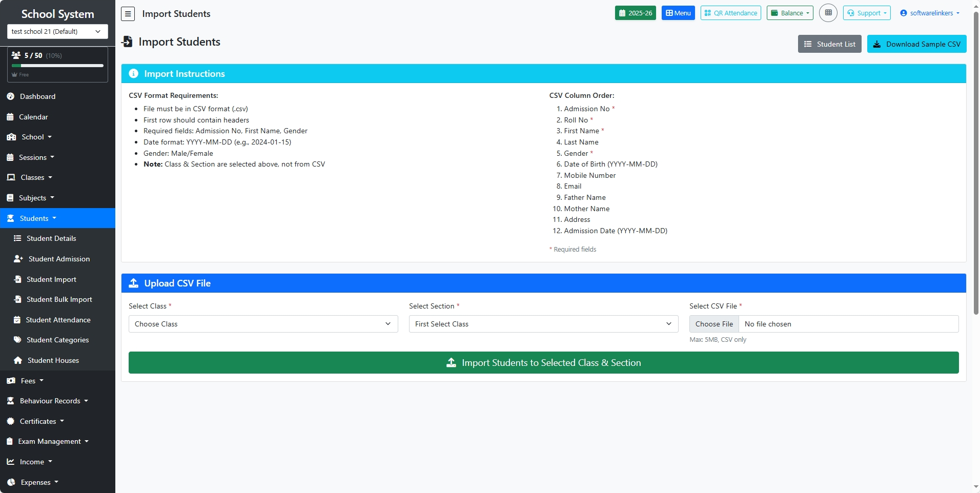Image resolution: width=980 pixels, height=493 pixels.
Task: Open Student Bulk Import menu item
Action: click(59, 299)
